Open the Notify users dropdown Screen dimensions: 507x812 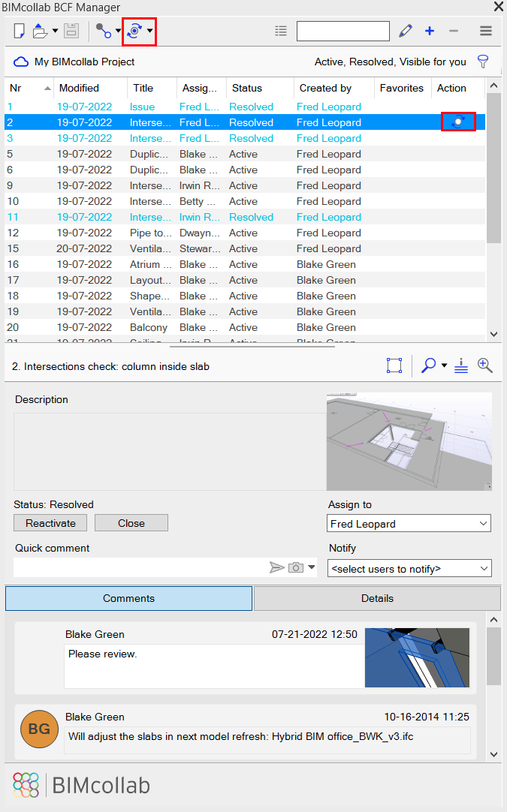[409, 569]
